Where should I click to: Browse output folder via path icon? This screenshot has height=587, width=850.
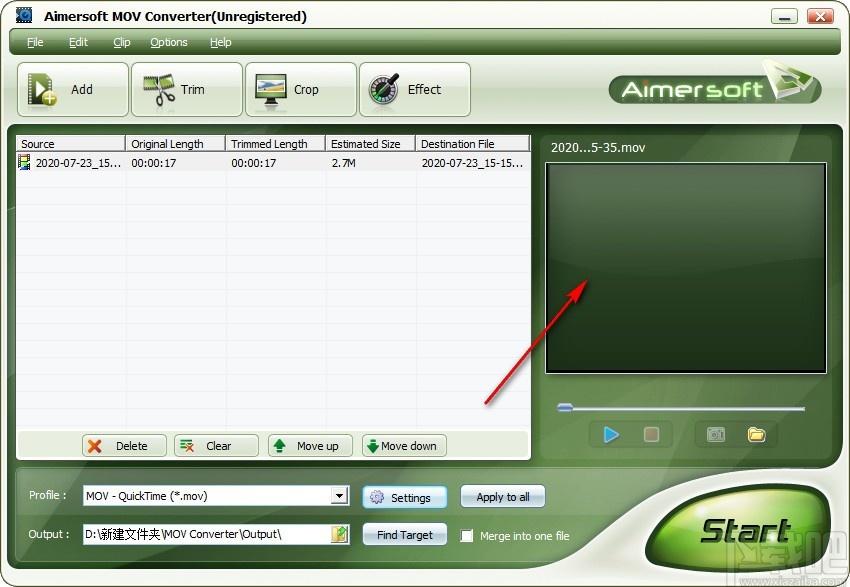pos(339,534)
